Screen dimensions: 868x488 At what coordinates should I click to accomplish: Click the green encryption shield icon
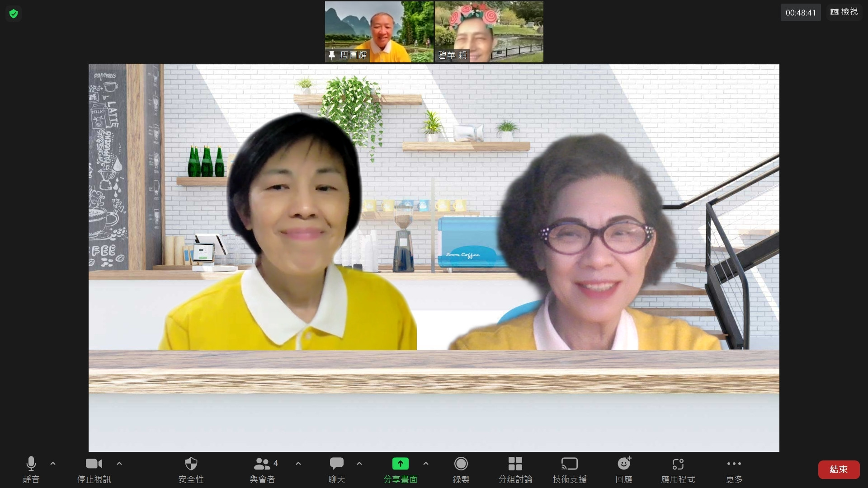[x=14, y=14]
